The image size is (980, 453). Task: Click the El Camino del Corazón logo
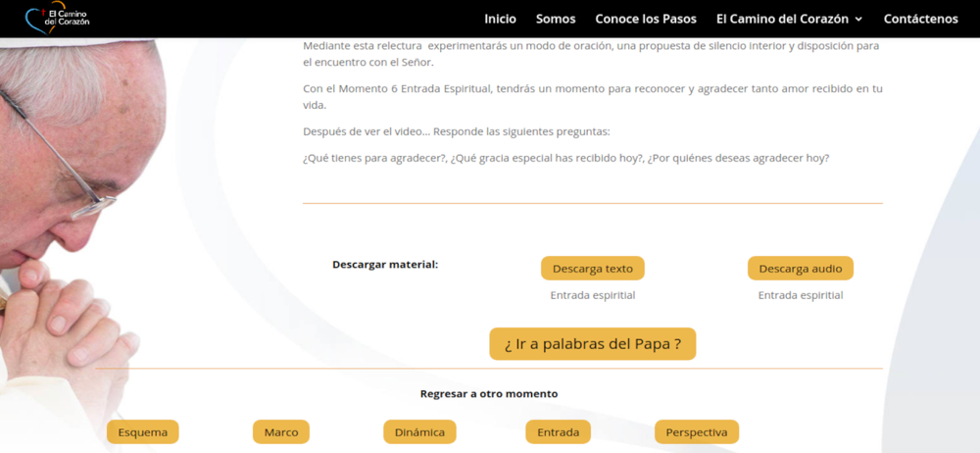[x=58, y=19]
